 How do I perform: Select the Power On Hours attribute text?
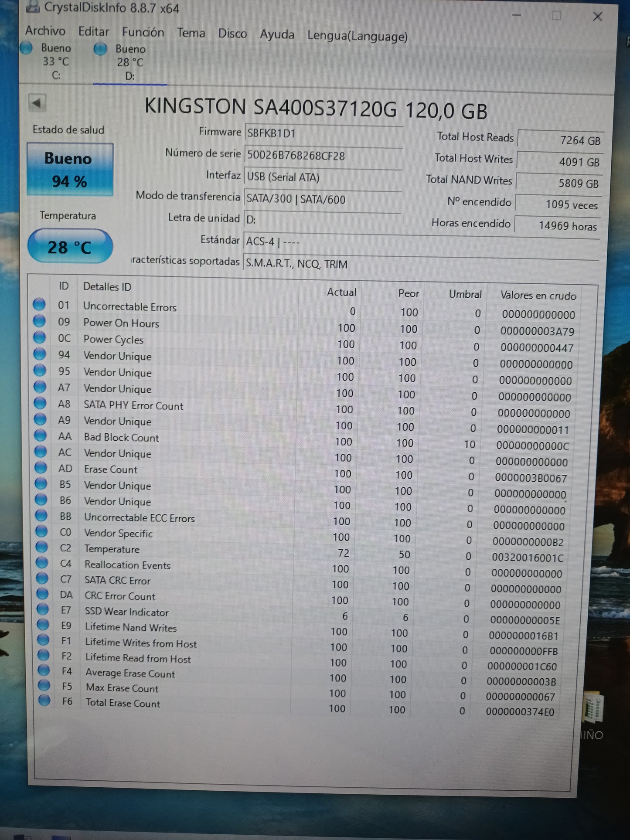point(121,323)
